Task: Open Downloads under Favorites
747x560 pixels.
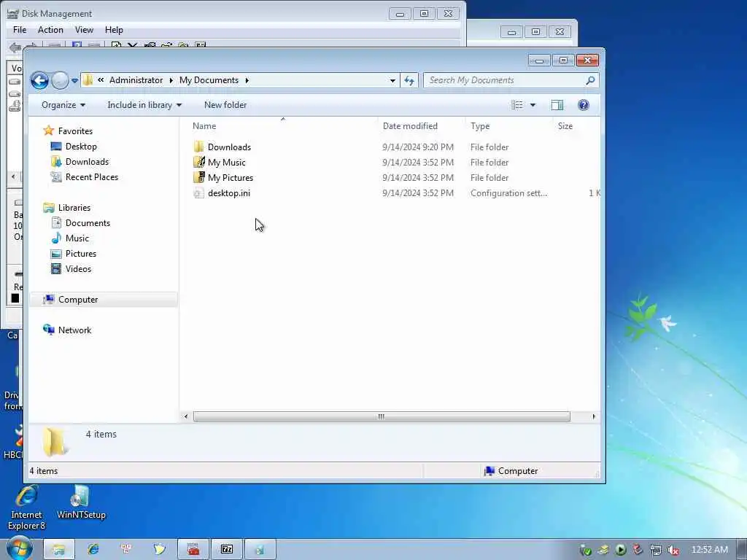Action: point(87,161)
